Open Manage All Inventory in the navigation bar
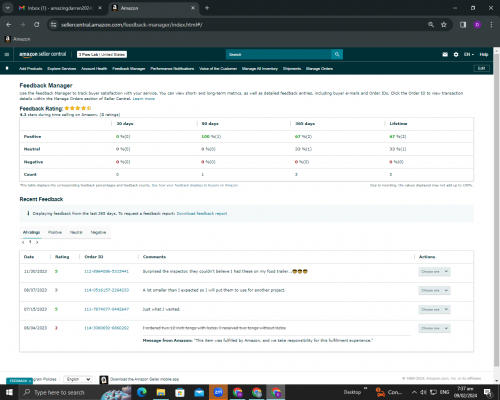Screen dimensions: 500x400 [x=260, y=69]
